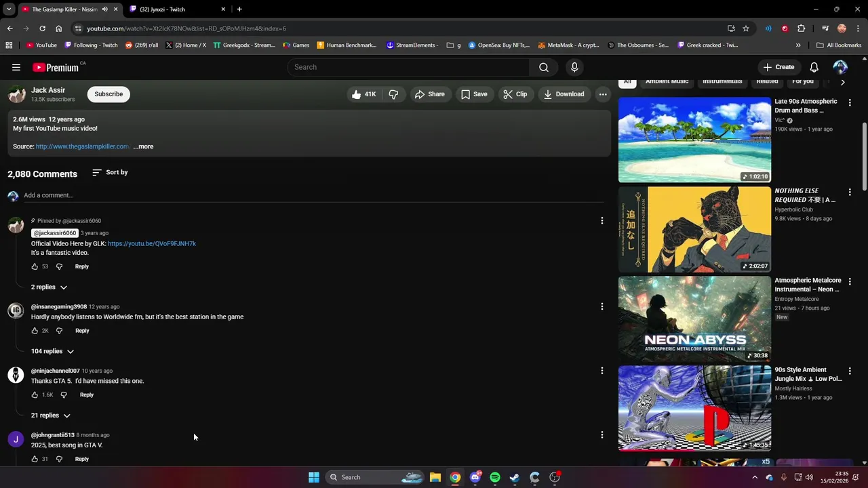868x488 pixels.
Task: Open the youtu.be official video link
Action: pos(152,243)
